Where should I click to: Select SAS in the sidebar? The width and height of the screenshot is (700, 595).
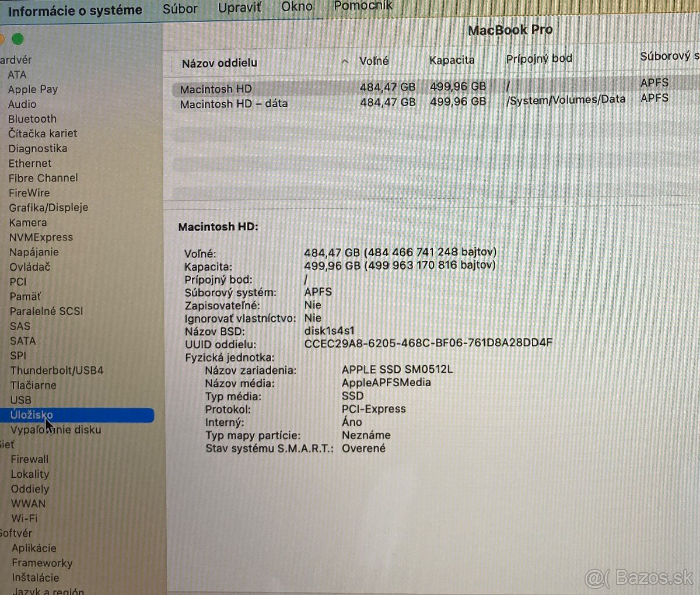pos(20,326)
